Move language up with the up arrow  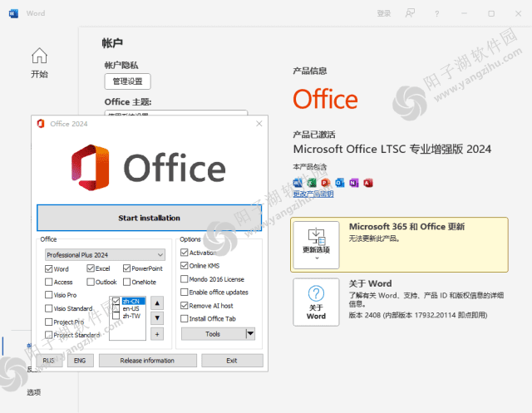(157, 303)
